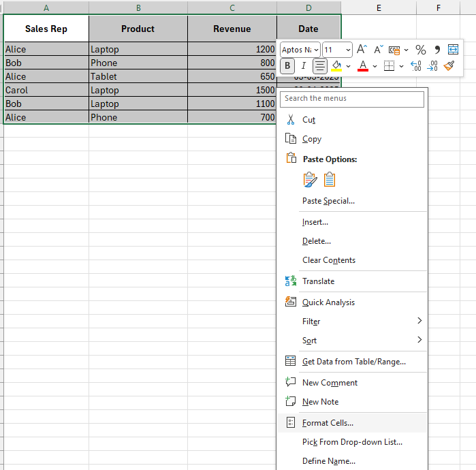Expand font color options arrow

point(375,66)
